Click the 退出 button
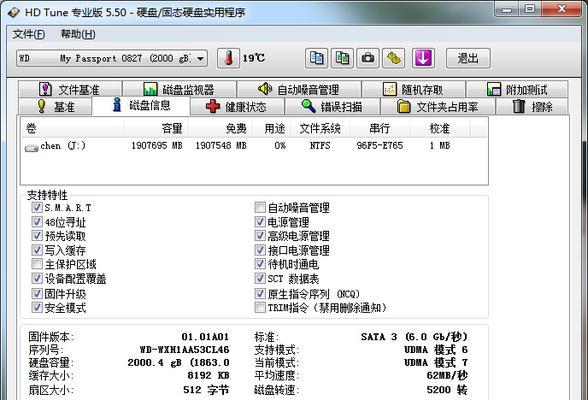 pyautogui.click(x=468, y=58)
